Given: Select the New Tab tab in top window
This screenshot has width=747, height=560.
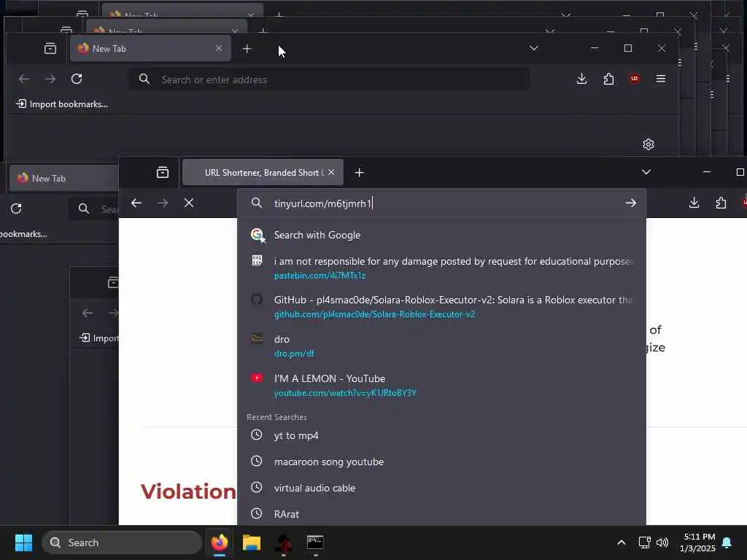Looking at the screenshot, I should pyautogui.click(x=150, y=48).
